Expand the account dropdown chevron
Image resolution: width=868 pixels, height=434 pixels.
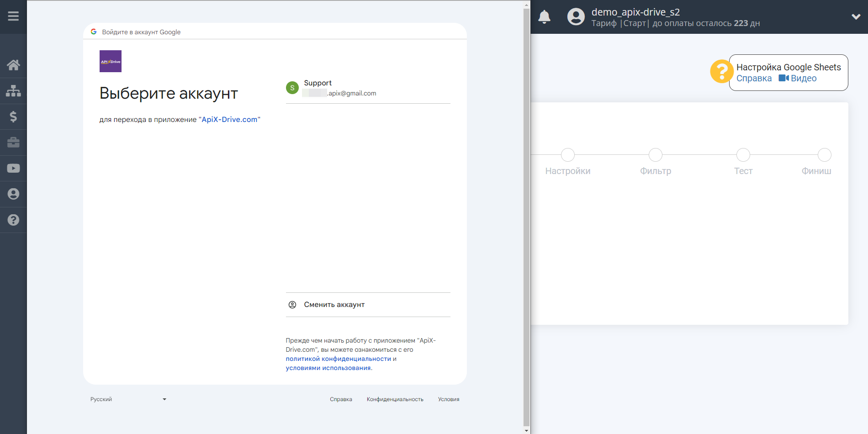click(x=856, y=17)
